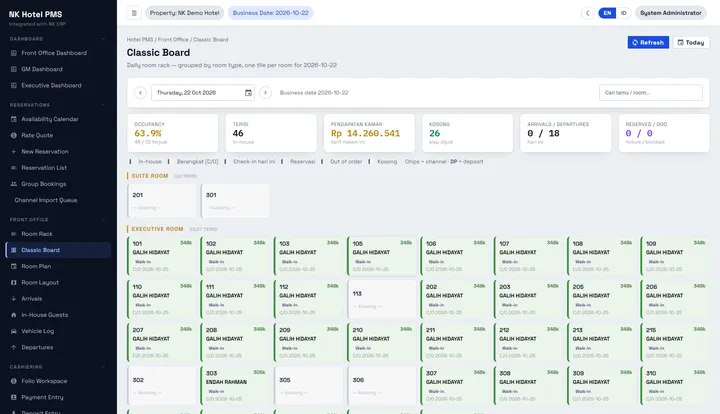Open Folio Workspace menu item
The height and width of the screenshot is (414, 720).
(x=58, y=381)
